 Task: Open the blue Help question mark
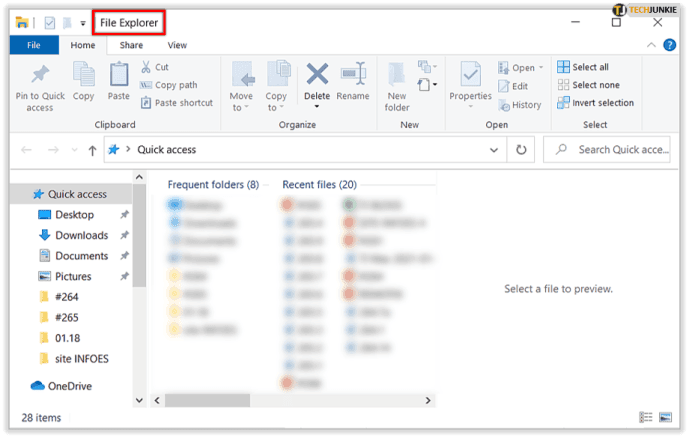pyautogui.click(x=670, y=45)
